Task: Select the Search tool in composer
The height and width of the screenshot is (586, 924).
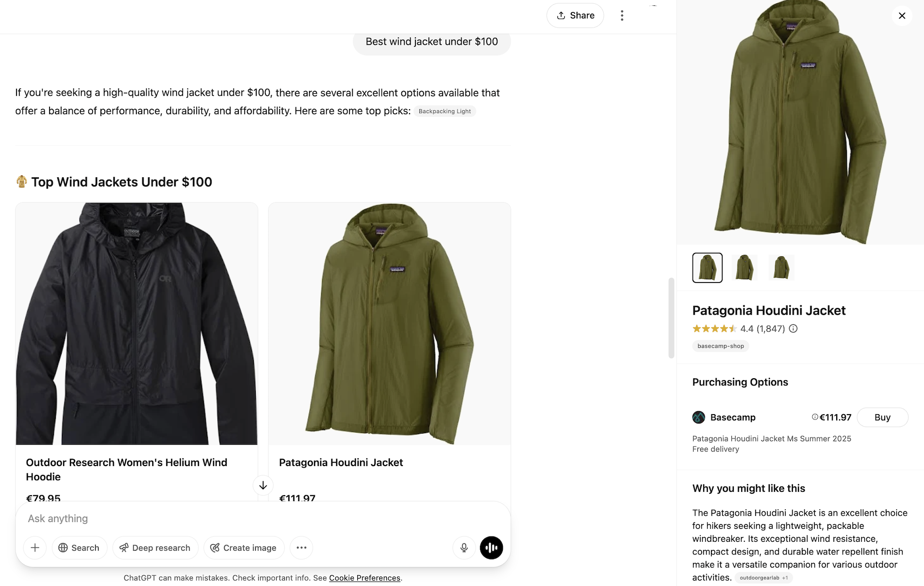Action: click(79, 548)
